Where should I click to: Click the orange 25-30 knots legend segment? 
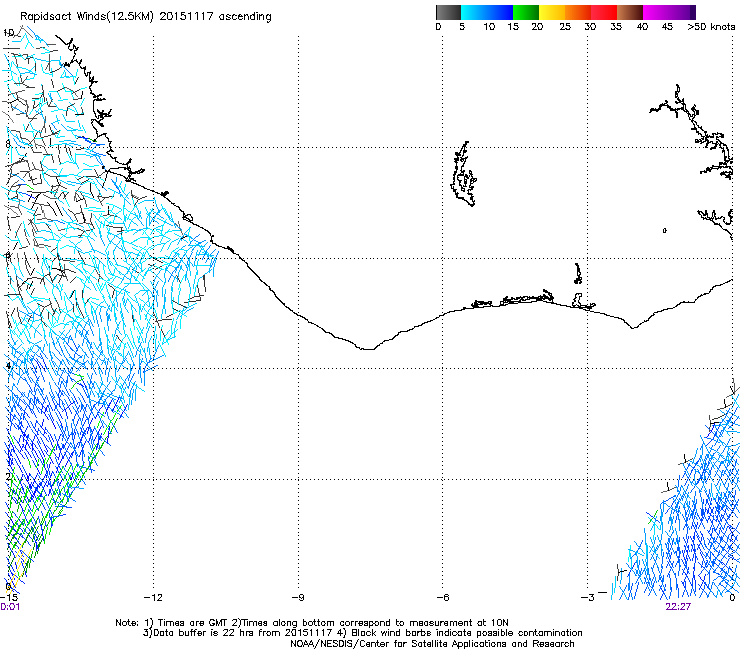click(578, 12)
